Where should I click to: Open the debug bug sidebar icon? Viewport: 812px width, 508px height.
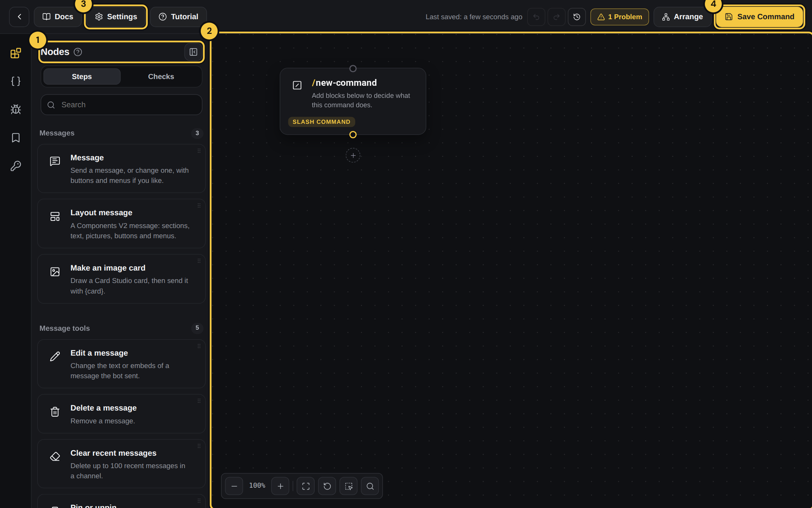pyautogui.click(x=16, y=110)
